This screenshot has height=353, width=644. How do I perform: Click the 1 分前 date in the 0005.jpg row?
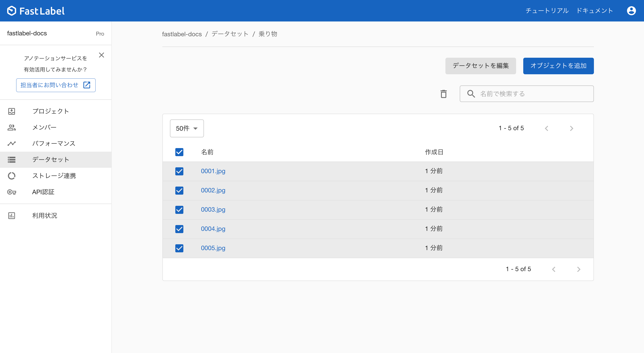click(x=434, y=248)
